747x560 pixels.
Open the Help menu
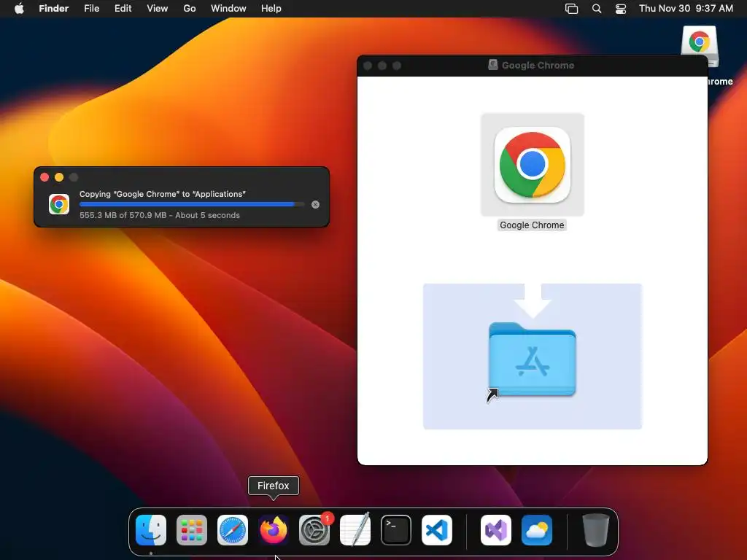pyautogui.click(x=271, y=9)
